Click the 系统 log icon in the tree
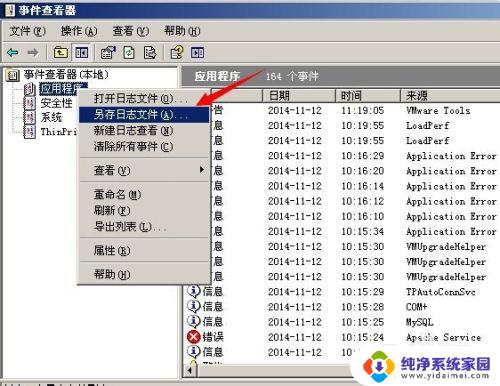The image size is (500, 386). (x=30, y=117)
